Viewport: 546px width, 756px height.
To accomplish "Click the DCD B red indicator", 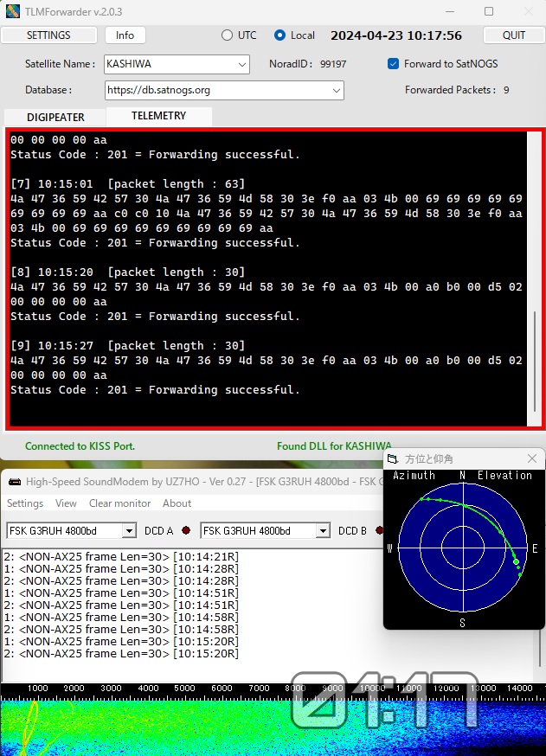I will coord(379,531).
